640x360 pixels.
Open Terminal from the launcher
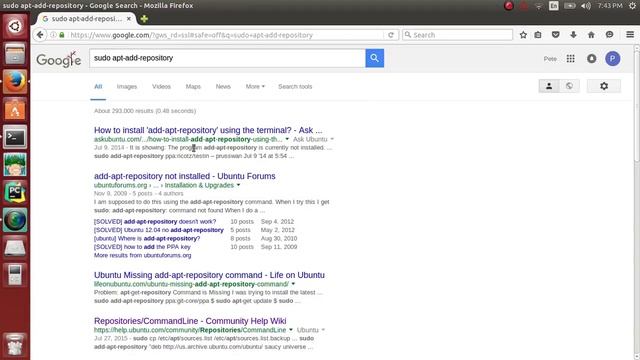click(15, 137)
